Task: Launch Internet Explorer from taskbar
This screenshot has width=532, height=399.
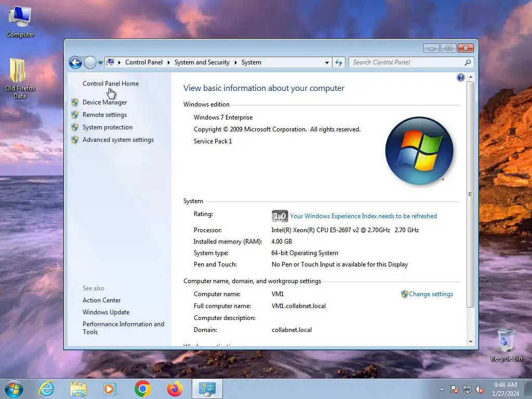Action: click(46, 389)
